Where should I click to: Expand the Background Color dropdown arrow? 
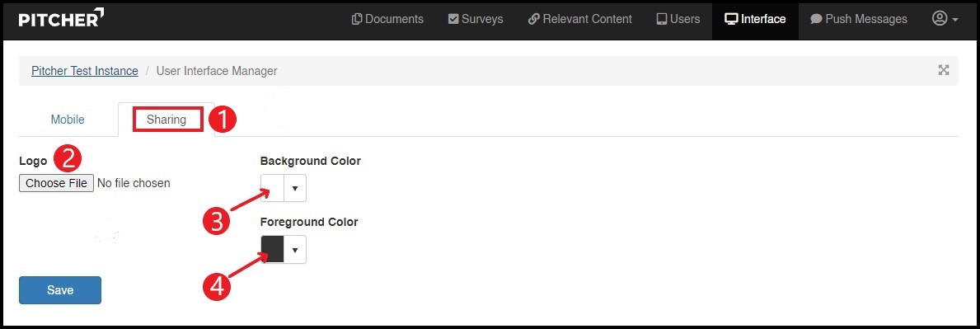[295, 188]
